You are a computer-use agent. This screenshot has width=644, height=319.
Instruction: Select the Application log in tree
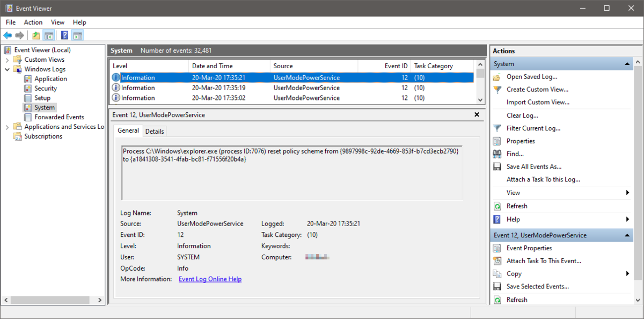click(51, 79)
